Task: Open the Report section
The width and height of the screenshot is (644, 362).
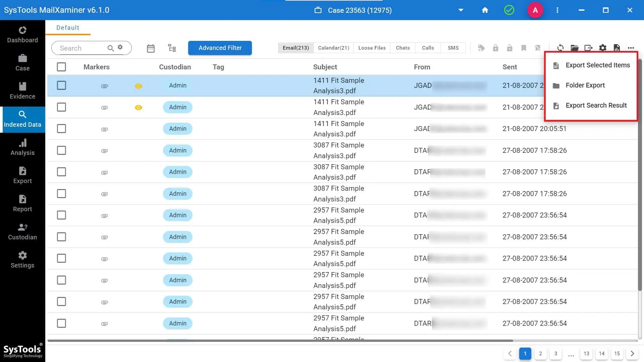Action: tap(22, 204)
